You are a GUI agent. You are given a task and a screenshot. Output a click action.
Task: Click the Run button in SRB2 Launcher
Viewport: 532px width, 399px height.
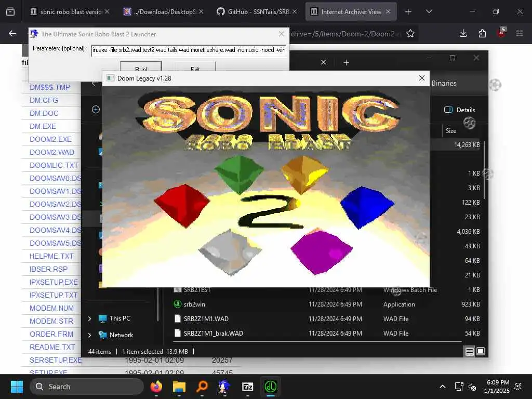pyautogui.click(x=141, y=66)
